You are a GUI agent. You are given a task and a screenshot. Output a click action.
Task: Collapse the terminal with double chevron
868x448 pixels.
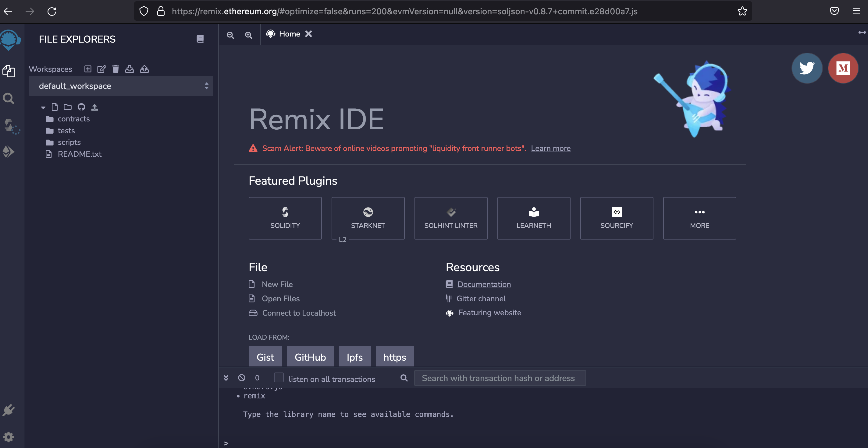coord(226,378)
